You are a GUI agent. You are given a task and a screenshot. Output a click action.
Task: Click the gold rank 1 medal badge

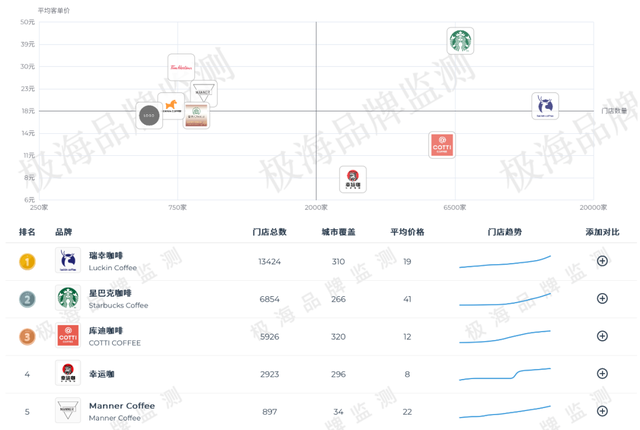point(27,262)
